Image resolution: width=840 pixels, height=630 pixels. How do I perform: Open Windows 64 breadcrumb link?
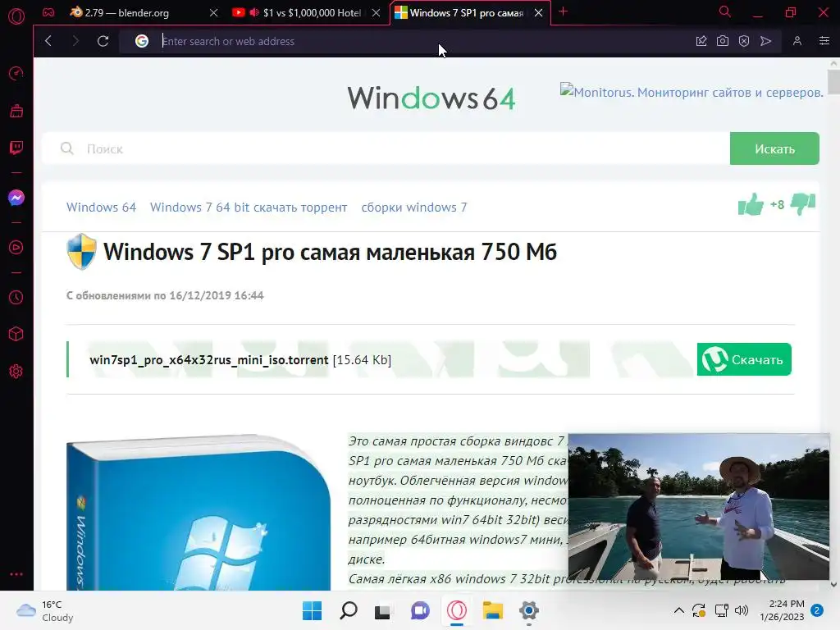pyautogui.click(x=101, y=208)
